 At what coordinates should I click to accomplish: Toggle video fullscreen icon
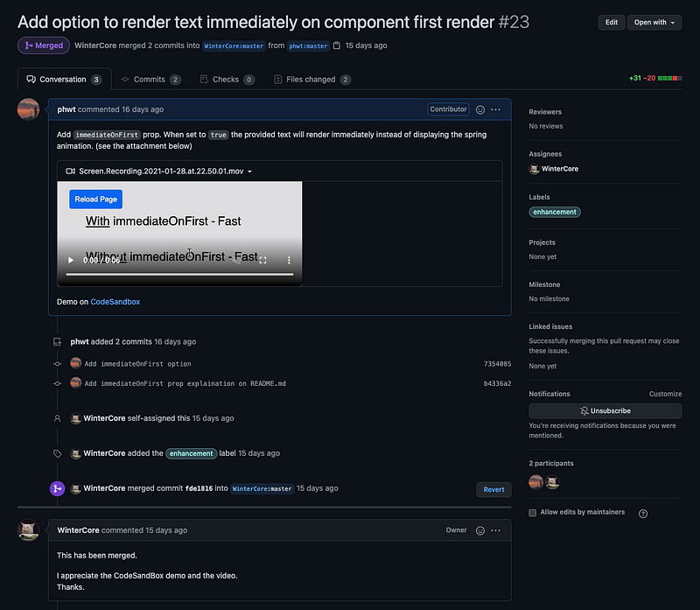pyautogui.click(x=263, y=260)
